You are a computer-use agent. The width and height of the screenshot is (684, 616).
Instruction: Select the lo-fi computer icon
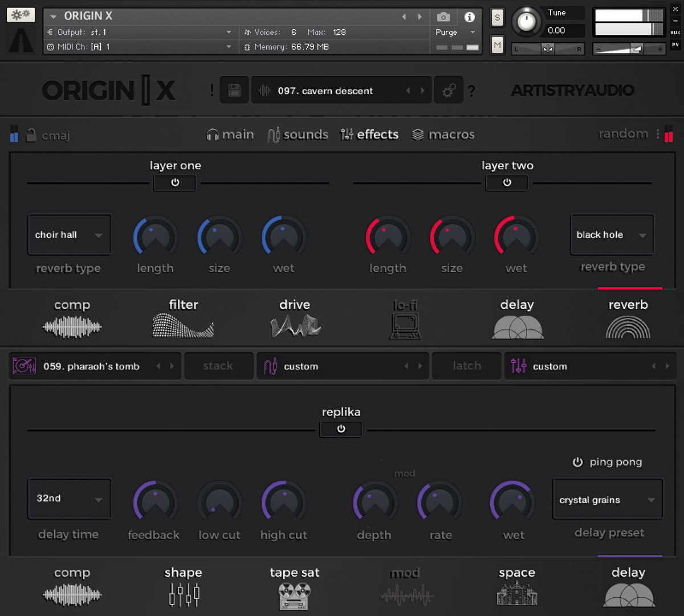click(x=405, y=327)
